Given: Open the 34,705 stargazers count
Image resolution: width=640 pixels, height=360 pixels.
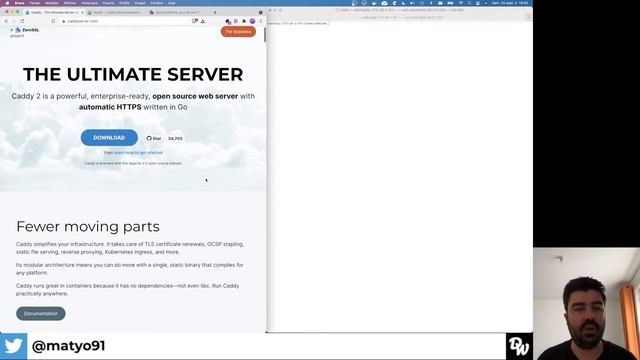Looking at the screenshot, I should click(x=175, y=138).
